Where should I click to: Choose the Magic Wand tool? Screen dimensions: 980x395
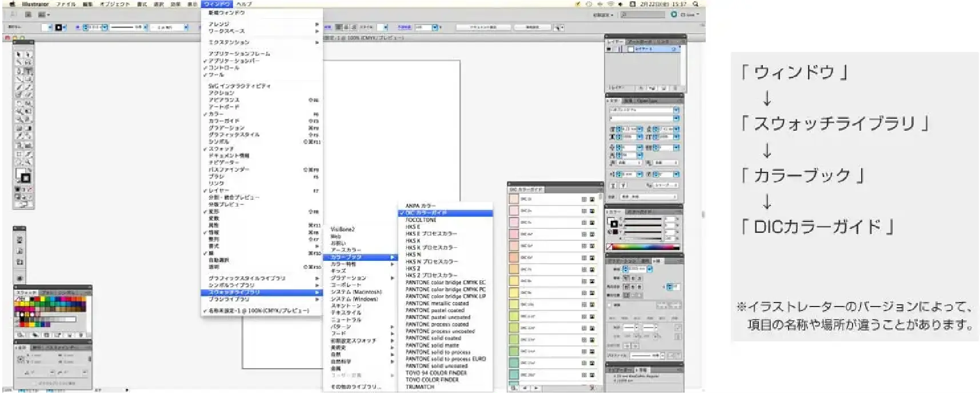(19, 63)
